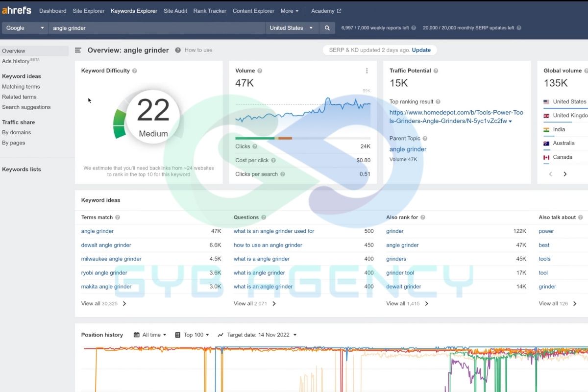Click Traffic Potential help icon
Viewport: 588px width, 392px height.
pos(436,71)
